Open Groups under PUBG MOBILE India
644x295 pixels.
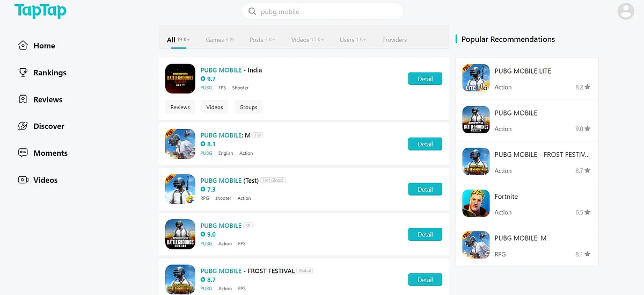pyautogui.click(x=248, y=107)
